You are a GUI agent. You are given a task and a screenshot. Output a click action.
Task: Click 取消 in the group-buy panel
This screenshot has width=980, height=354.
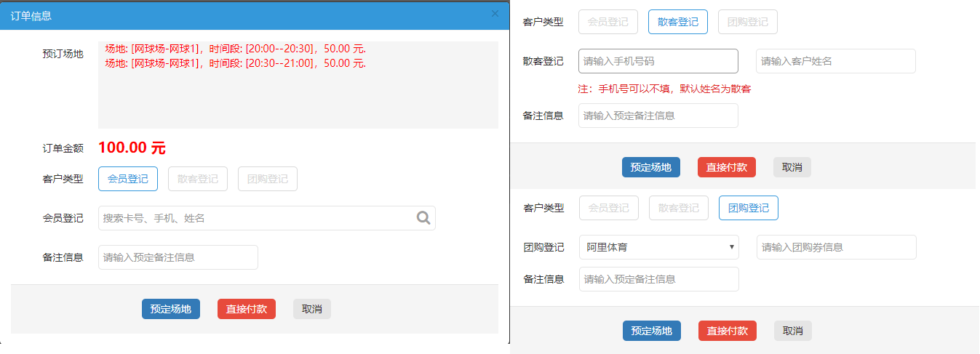(x=793, y=331)
